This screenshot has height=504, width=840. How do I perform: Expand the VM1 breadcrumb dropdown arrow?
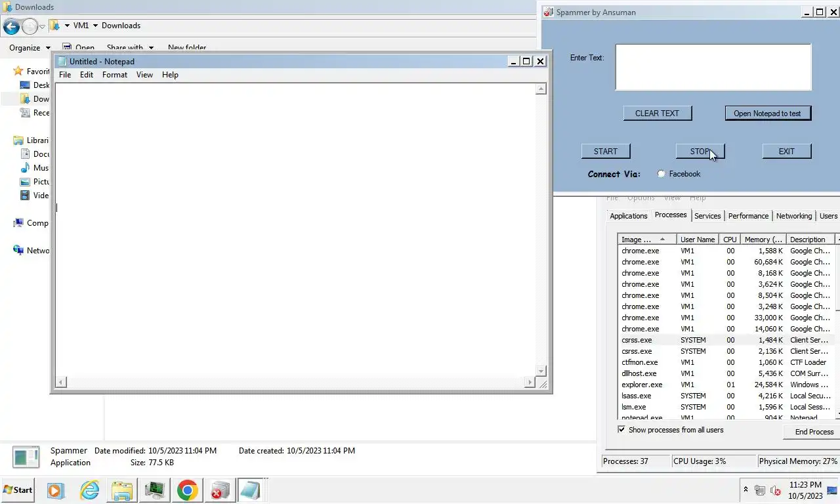coord(95,26)
